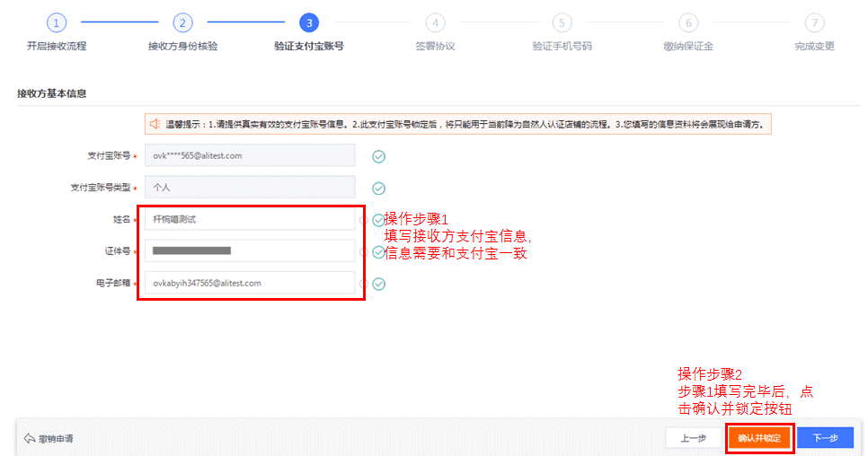Viewport: 868px width, 456px height.
Task: Click step 2 circle 接收方身份核验
Action: point(182,23)
